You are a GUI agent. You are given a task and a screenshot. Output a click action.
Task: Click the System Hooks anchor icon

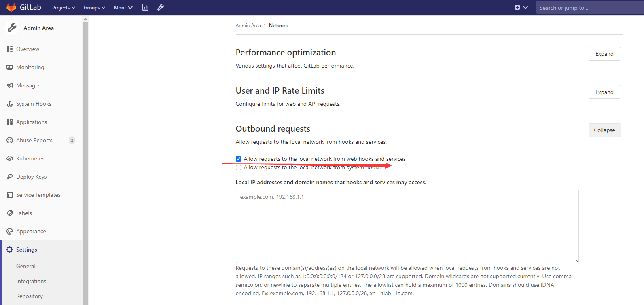[10, 104]
